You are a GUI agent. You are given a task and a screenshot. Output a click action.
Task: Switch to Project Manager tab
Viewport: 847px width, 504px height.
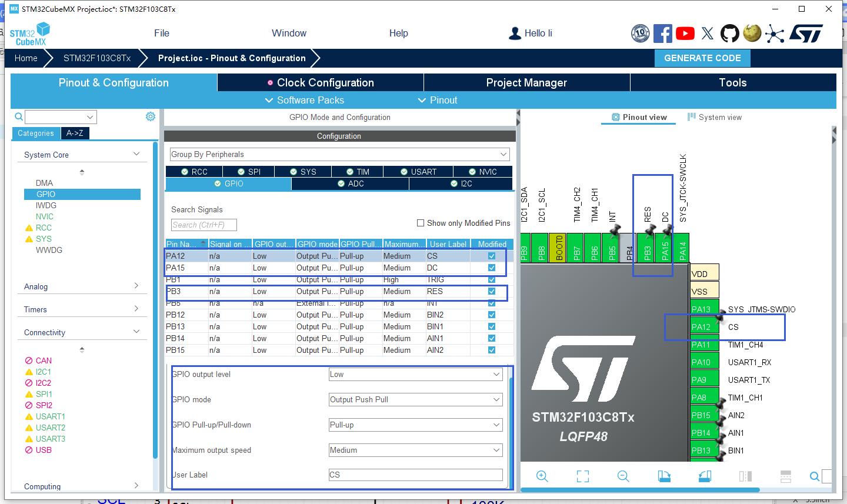coord(526,82)
